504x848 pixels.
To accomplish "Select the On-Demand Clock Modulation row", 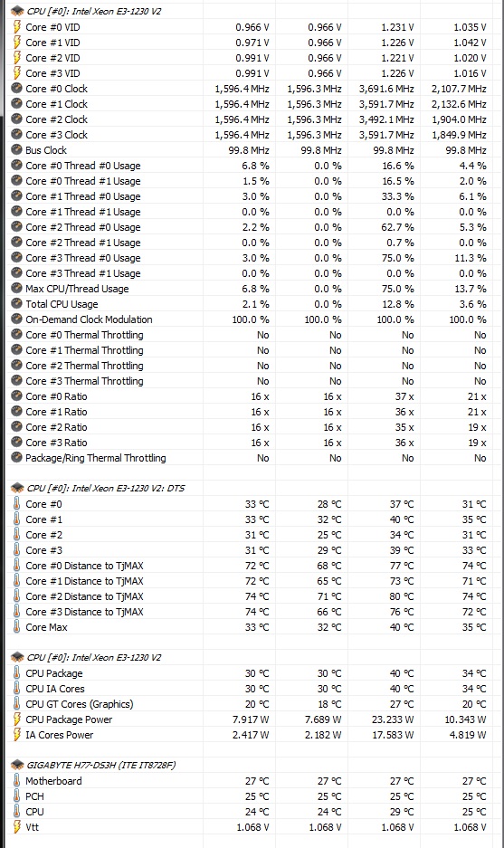I will 250,319.
